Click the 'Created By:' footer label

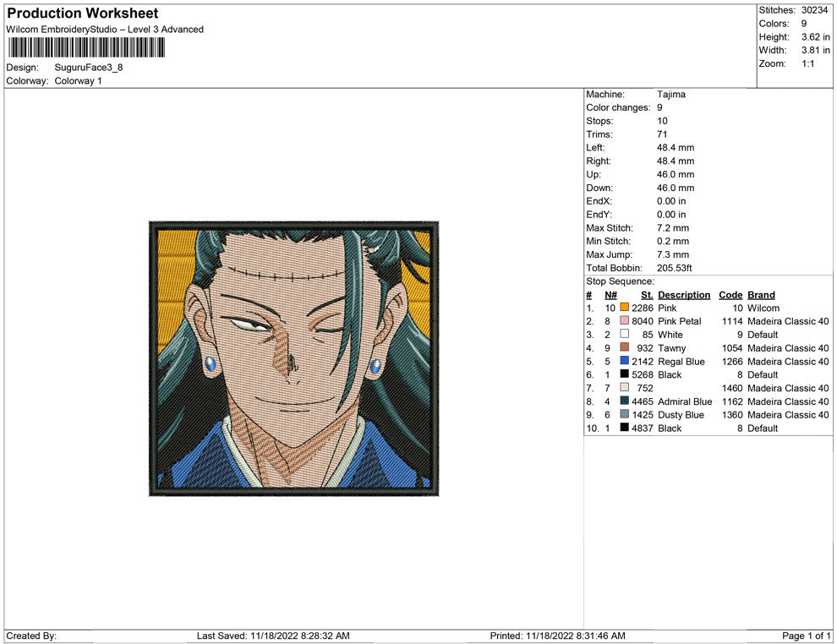tap(31, 636)
